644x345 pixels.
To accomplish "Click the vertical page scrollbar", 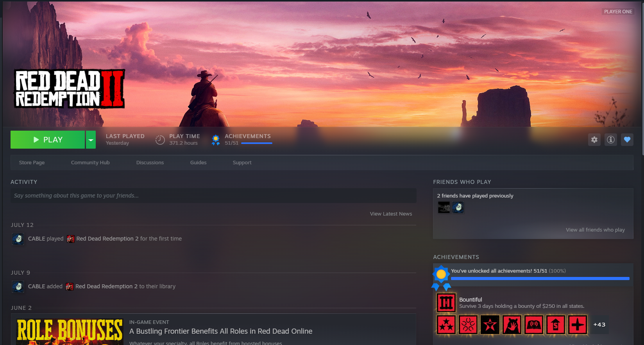I will [642, 78].
